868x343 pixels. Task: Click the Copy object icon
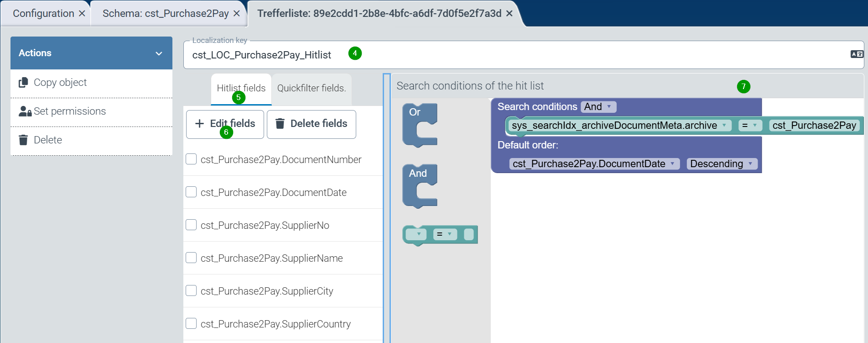pos(23,83)
